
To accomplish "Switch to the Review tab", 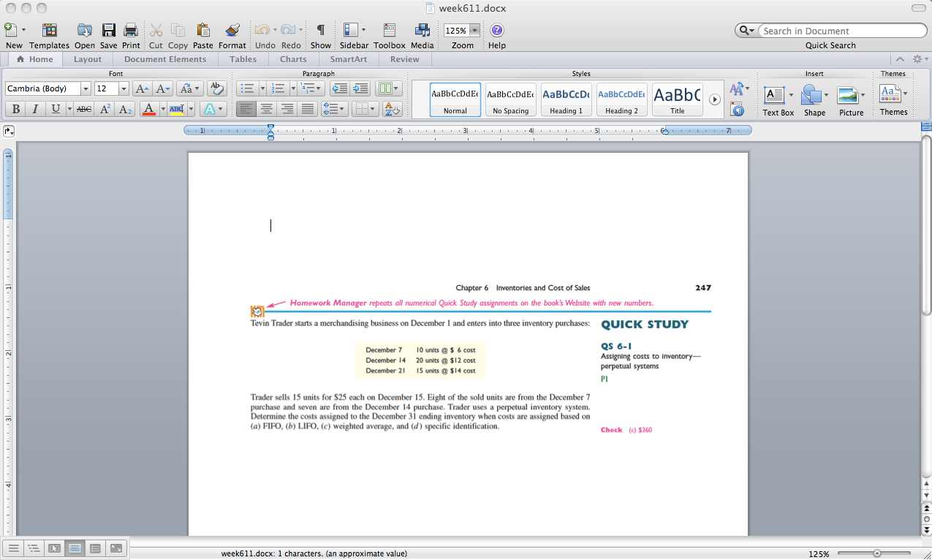I will tap(405, 59).
